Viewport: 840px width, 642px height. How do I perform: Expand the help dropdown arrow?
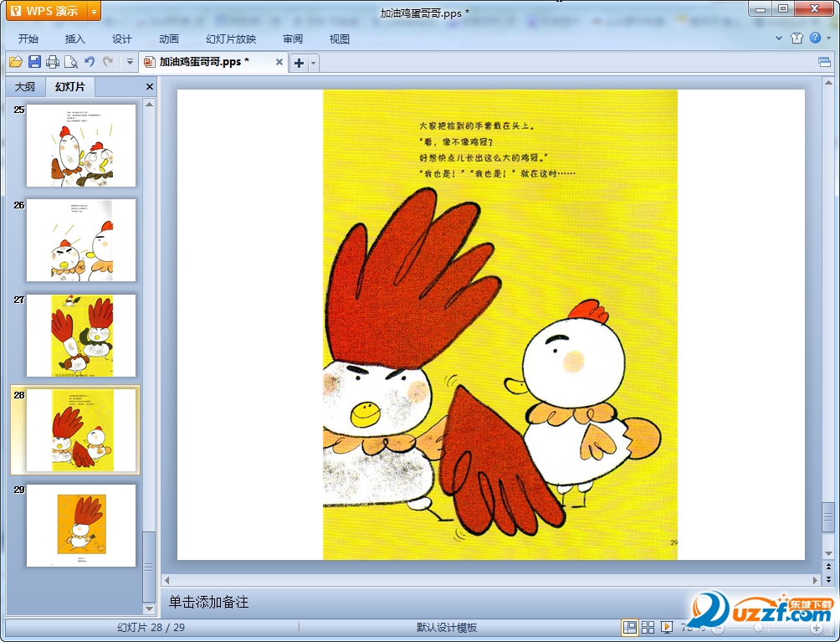pyautogui.click(x=828, y=38)
